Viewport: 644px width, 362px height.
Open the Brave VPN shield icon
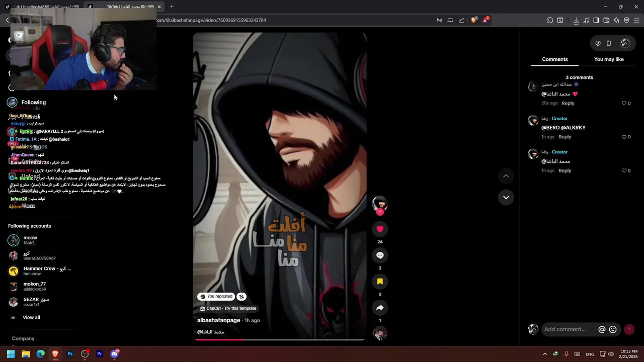(x=626, y=20)
